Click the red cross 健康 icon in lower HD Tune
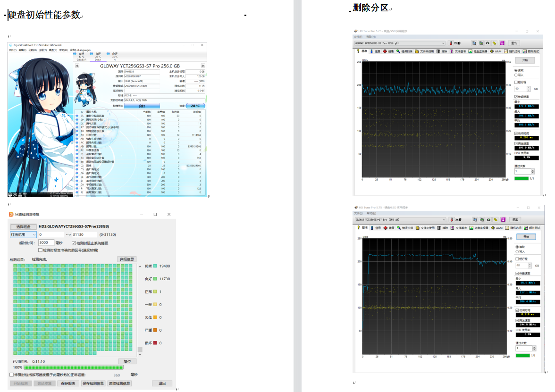This screenshot has width=555, height=392. tap(386, 228)
